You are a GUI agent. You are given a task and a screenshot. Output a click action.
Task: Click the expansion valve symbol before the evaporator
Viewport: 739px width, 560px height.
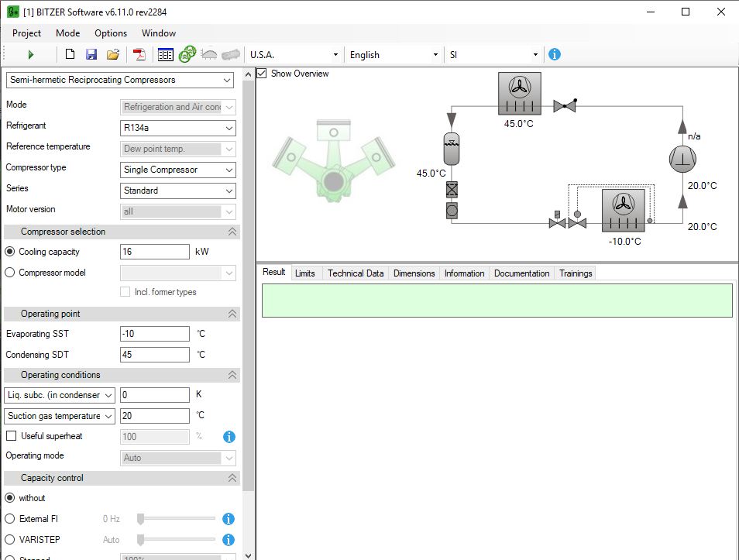pyautogui.click(x=577, y=221)
